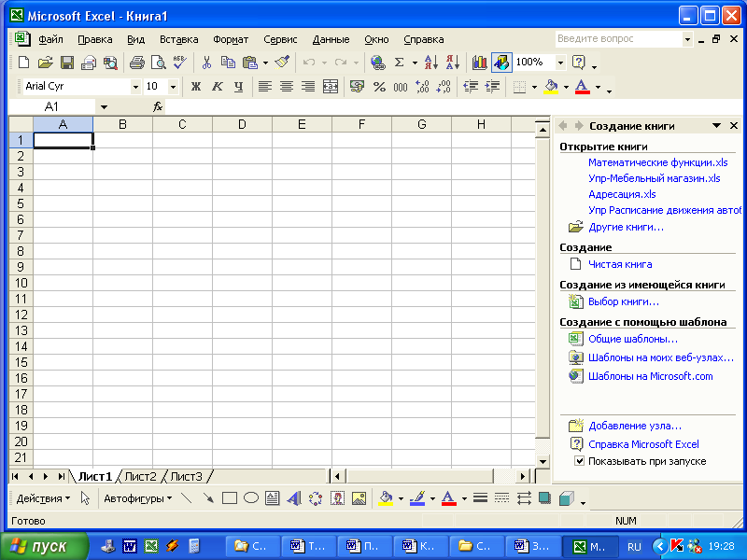
Task: Create a new blank workbook from the toolbar
Action: (23, 63)
